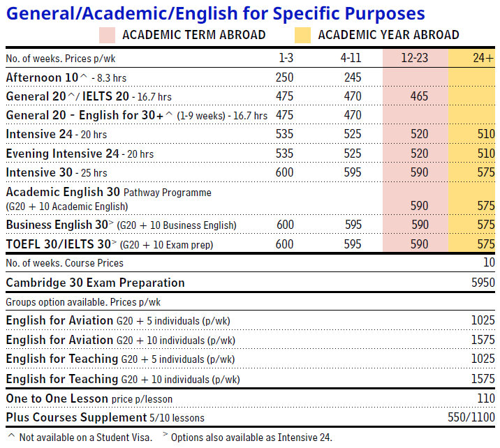Viewport: 500px width, 448px height.
Task: Open the Cambridge 30 Exam Preparation row label
Action: pos(96,283)
